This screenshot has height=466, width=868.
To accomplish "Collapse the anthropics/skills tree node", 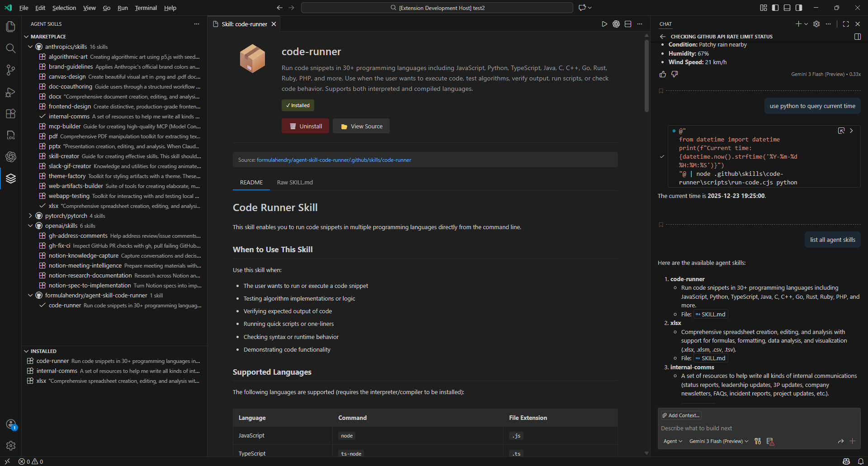I will tap(30, 47).
